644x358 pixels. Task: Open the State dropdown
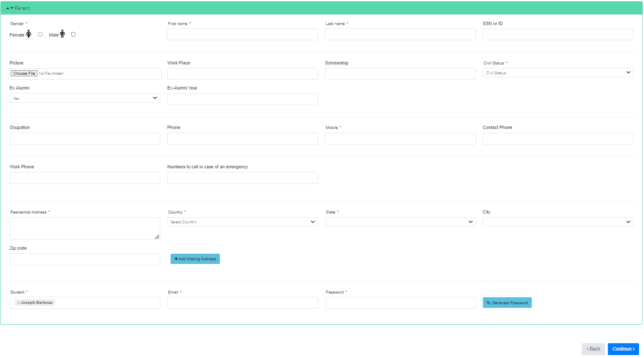[400, 222]
